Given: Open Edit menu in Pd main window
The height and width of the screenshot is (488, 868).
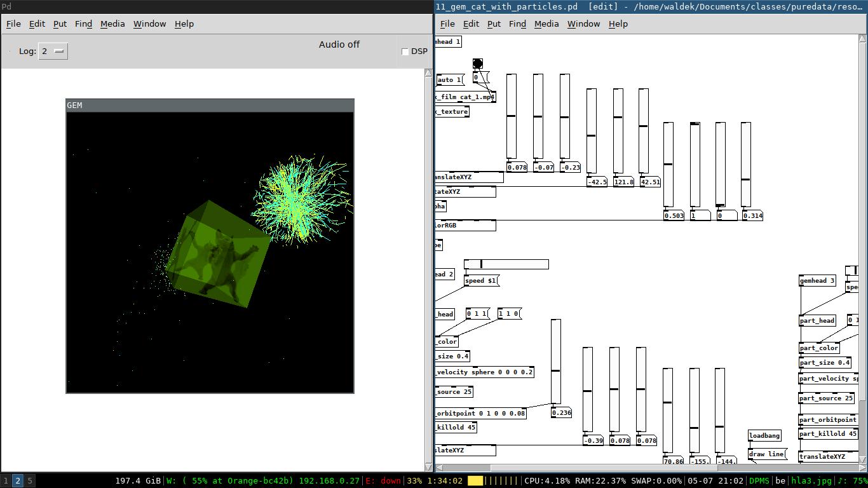Looking at the screenshot, I should (37, 24).
